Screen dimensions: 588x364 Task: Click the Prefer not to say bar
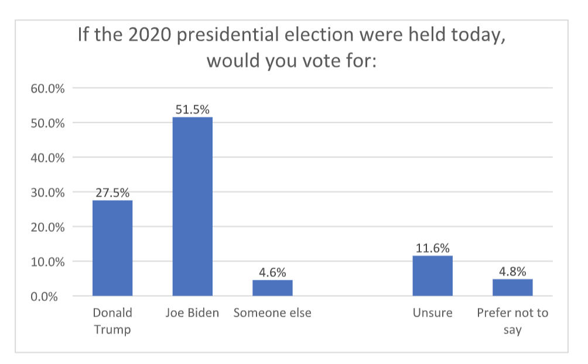512,287
